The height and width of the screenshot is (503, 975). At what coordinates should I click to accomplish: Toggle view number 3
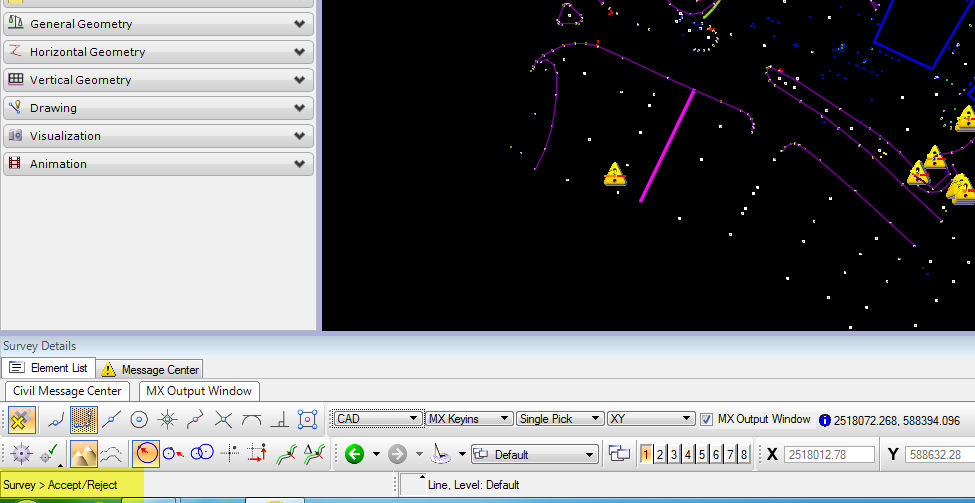(x=674, y=455)
